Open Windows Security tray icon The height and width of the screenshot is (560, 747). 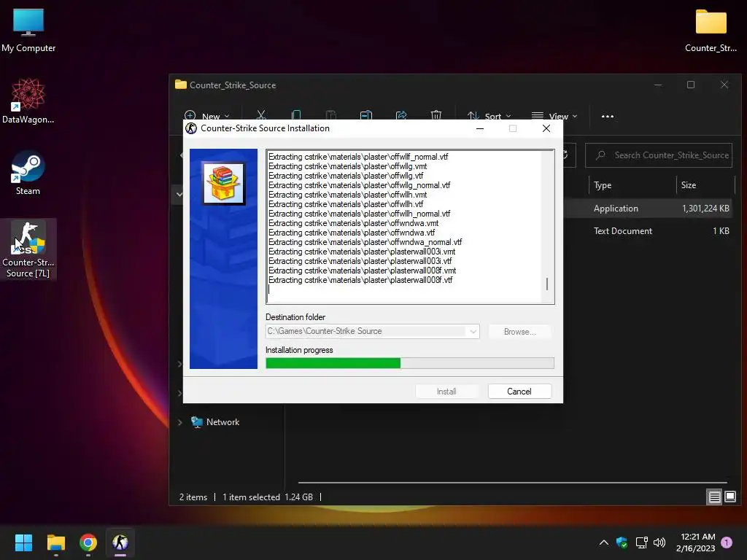click(622, 542)
